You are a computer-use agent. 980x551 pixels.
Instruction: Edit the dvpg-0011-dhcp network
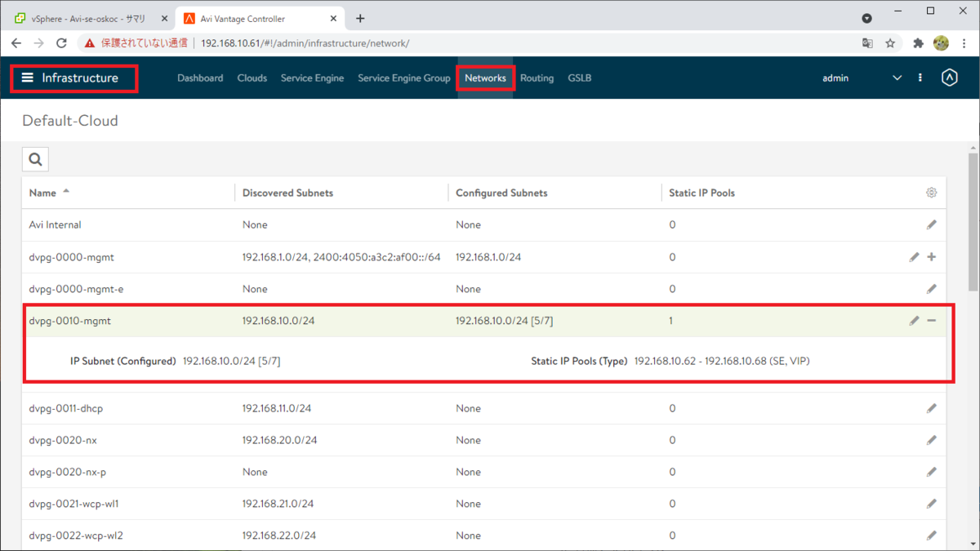tap(931, 408)
